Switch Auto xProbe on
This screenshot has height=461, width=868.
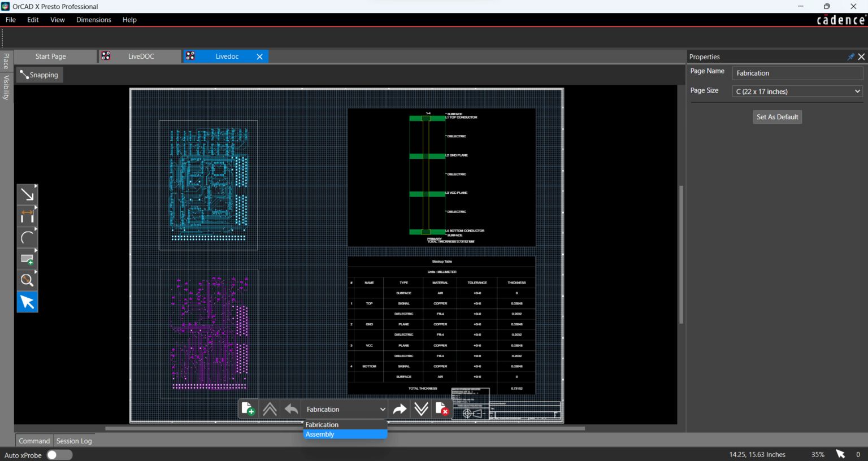(x=59, y=455)
